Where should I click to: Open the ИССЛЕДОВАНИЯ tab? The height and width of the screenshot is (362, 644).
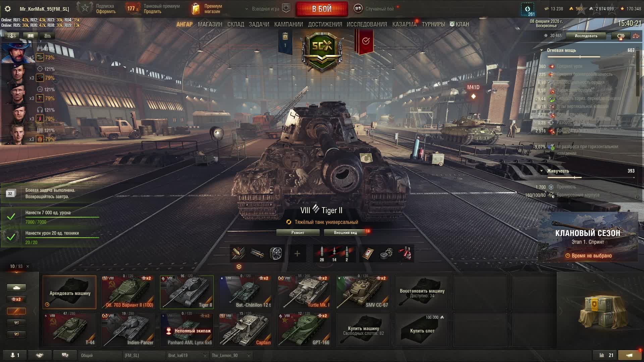[367, 24]
